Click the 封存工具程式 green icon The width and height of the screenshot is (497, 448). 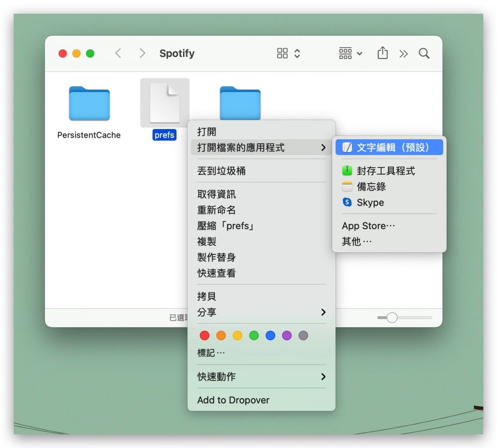(347, 171)
